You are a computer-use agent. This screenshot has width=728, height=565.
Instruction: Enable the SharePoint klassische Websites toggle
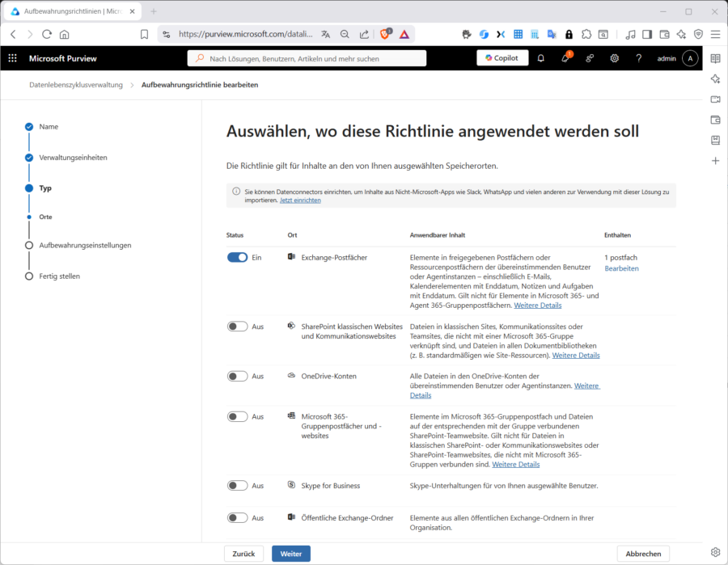[x=238, y=327]
